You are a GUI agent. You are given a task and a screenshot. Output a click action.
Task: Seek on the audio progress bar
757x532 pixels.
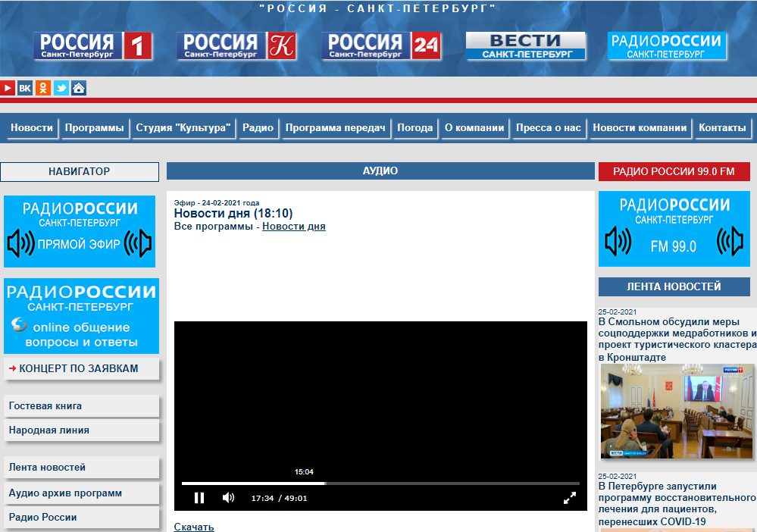380,483
